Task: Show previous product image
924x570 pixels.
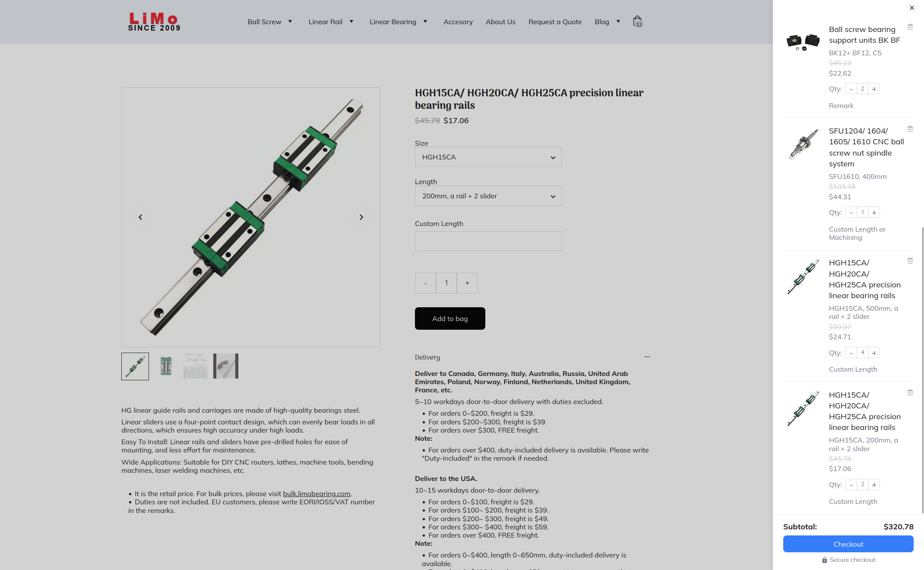Action: coord(141,217)
